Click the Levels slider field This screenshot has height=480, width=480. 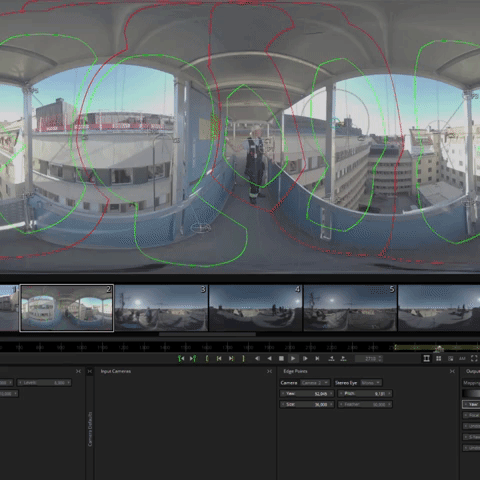[x=44, y=383]
